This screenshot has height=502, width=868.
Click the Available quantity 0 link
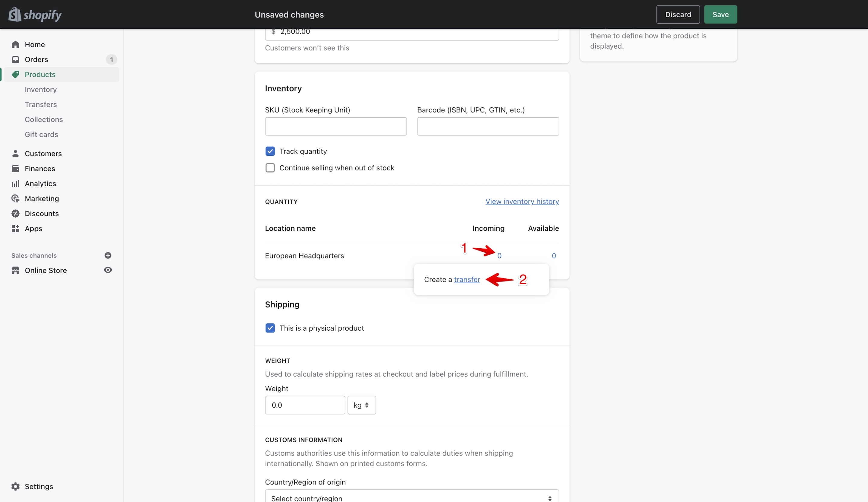click(554, 256)
